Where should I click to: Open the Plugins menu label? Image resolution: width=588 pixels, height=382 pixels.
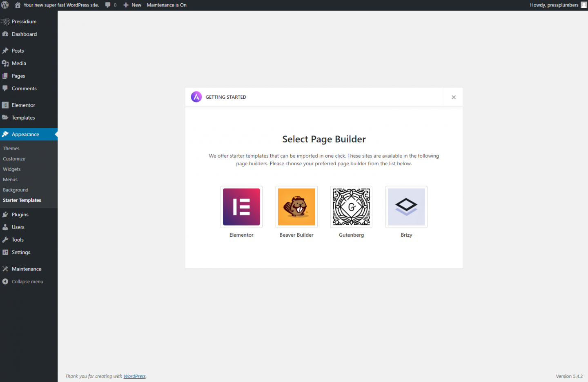click(20, 215)
